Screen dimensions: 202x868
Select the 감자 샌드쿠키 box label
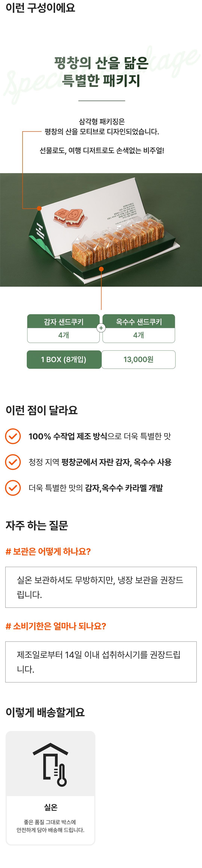click(64, 322)
